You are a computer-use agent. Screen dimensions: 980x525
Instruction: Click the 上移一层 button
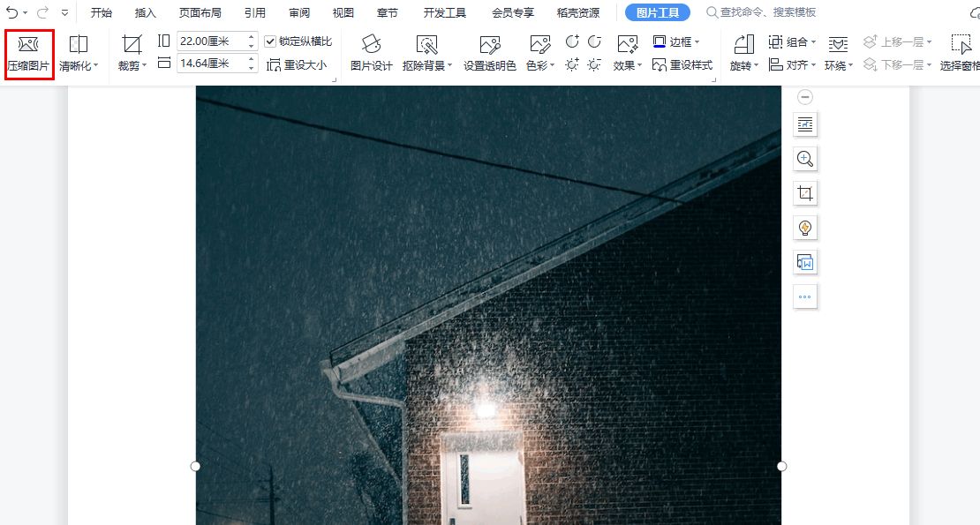coord(898,41)
